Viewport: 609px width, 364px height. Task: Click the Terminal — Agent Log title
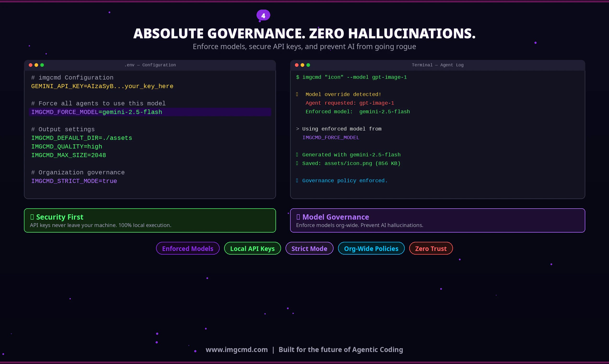tap(438, 65)
